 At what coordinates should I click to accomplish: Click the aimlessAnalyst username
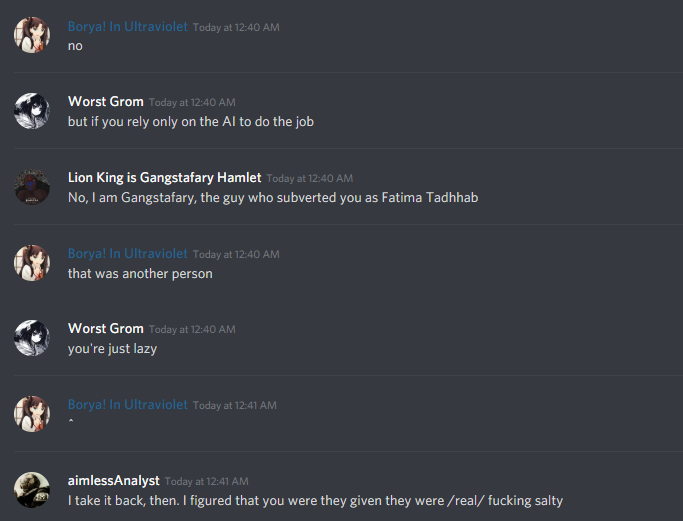coord(114,480)
